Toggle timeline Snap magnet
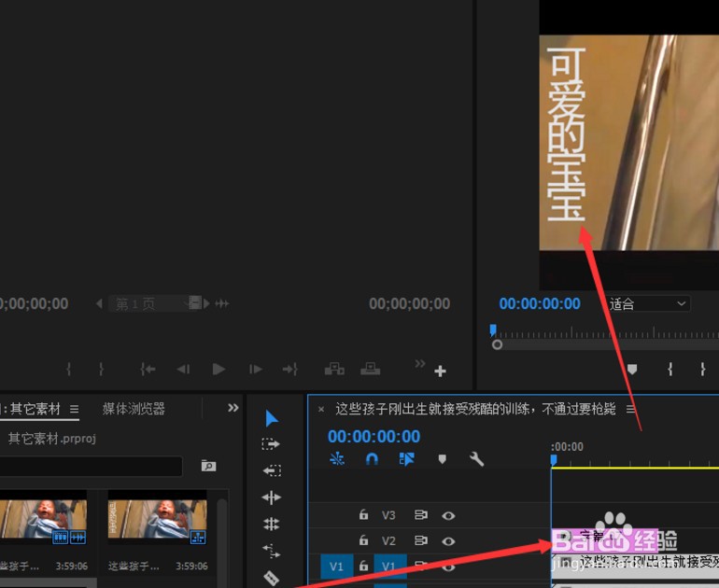 (x=372, y=459)
